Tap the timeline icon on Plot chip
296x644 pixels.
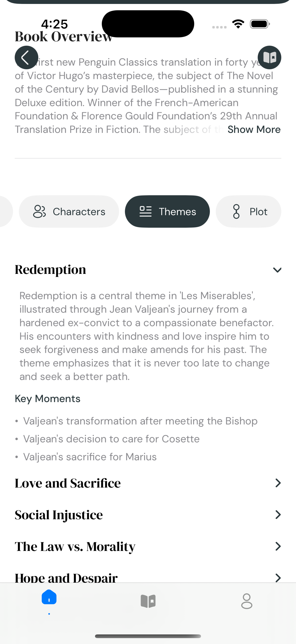(236, 211)
